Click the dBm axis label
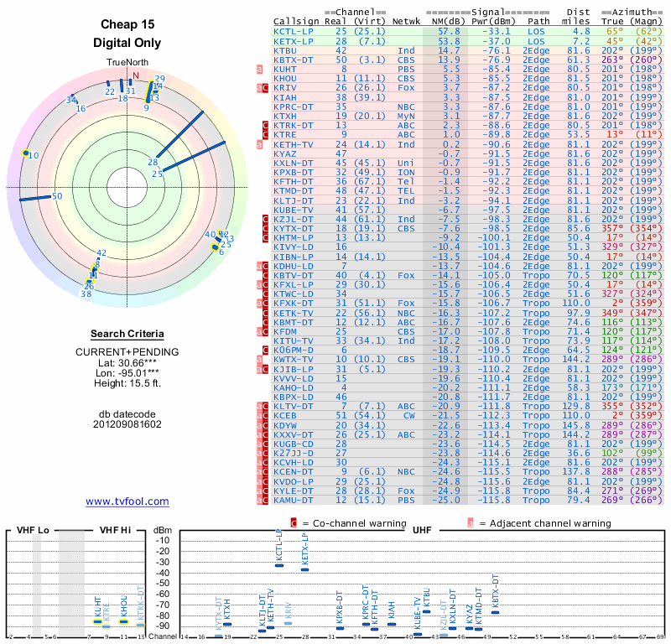 [x=163, y=530]
